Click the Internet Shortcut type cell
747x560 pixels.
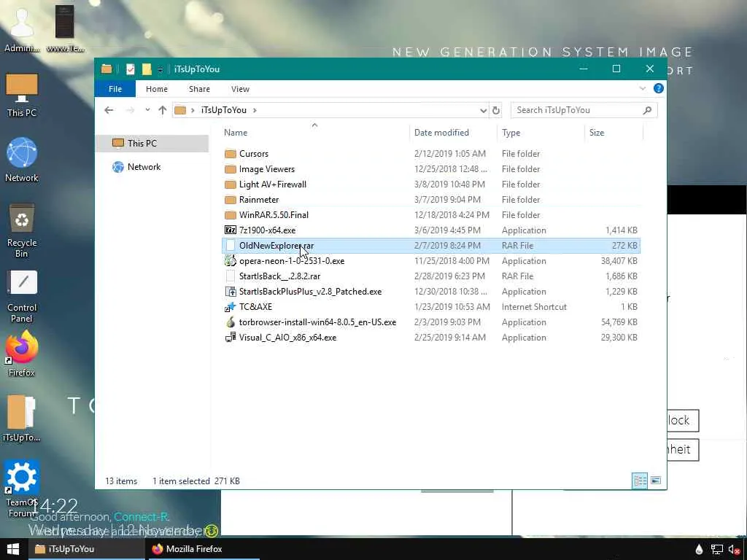[534, 307]
